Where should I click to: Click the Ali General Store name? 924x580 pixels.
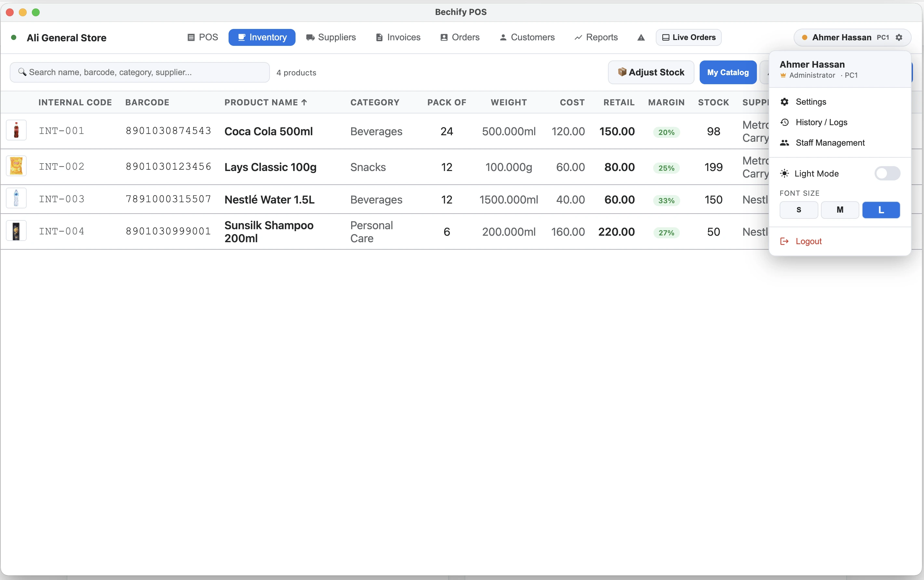66,38
